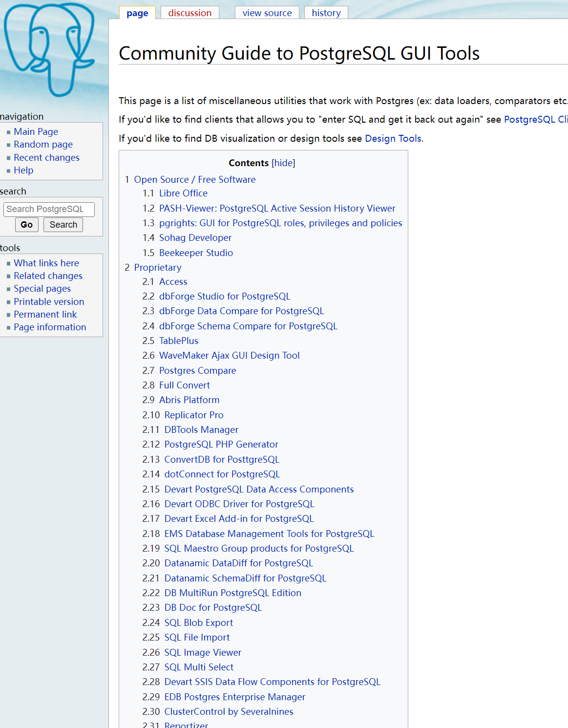Switch to the discussion tab
Viewport: 568px width, 728px height.
[190, 13]
